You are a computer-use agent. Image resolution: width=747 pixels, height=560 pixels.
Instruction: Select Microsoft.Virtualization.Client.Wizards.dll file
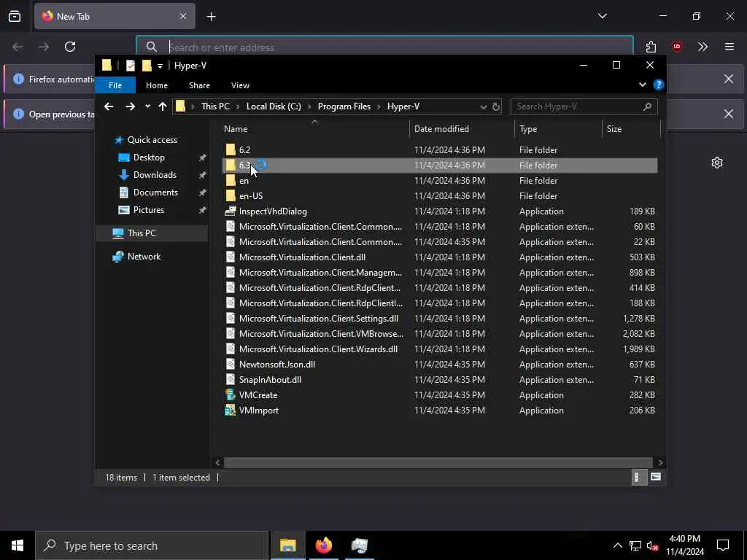pos(318,349)
